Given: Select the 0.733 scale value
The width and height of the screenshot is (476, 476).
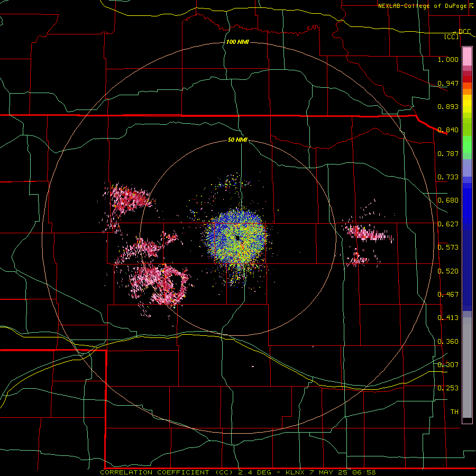Looking at the screenshot, I should click(x=448, y=177).
